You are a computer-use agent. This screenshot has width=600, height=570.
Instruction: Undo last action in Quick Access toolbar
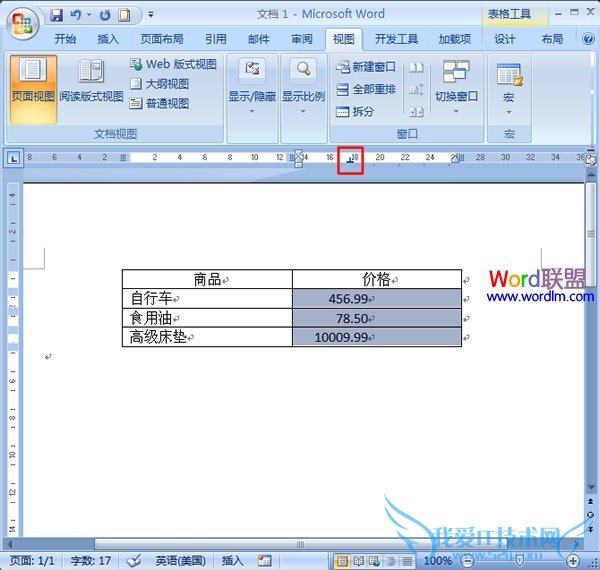pos(76,15)
